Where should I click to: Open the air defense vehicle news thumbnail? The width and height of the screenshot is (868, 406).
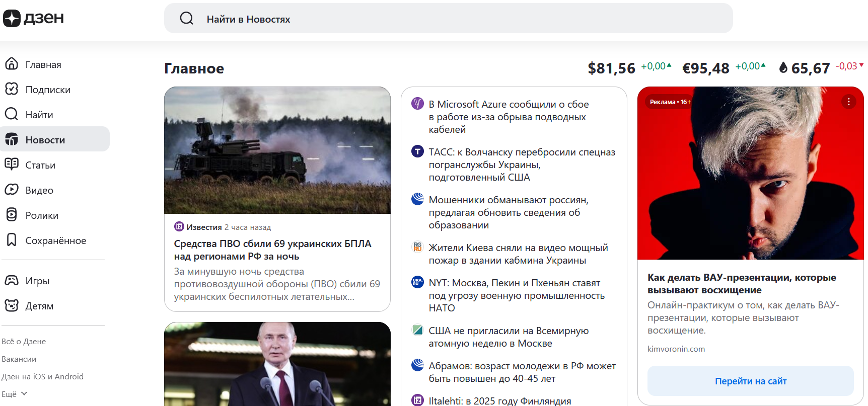pos(277,150)
